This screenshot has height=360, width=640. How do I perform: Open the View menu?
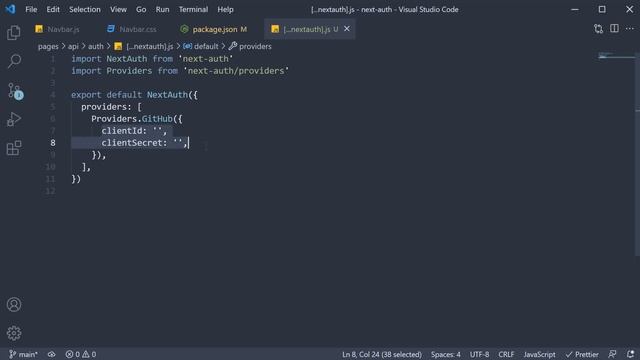coord(118,9)
